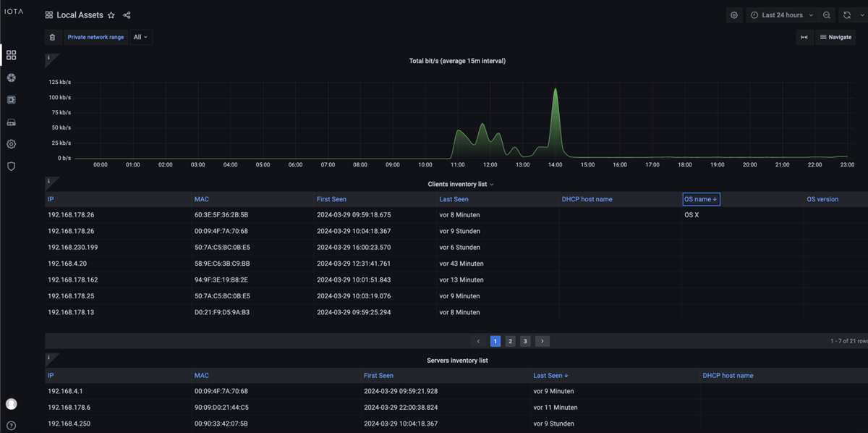868x433 pixels.
Task: Click the security shield icon in the sidebar
Action: pyautogui.click(x=11, y=166)
